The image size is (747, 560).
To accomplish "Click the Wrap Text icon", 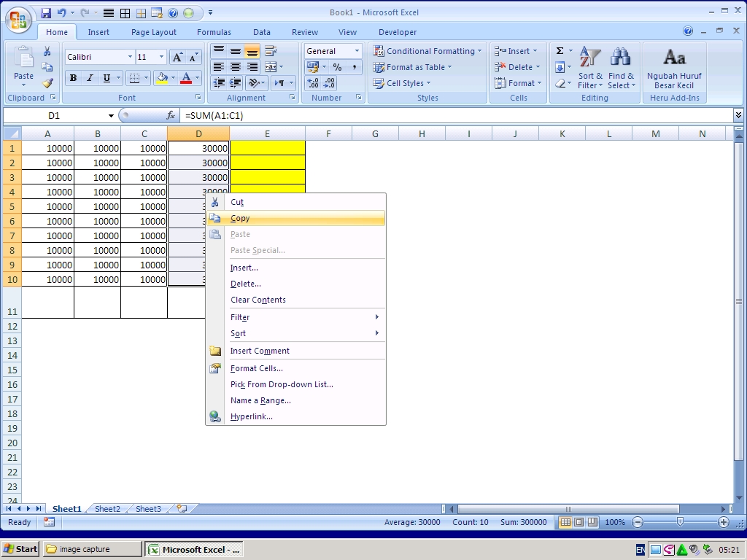I will [271, 51].
